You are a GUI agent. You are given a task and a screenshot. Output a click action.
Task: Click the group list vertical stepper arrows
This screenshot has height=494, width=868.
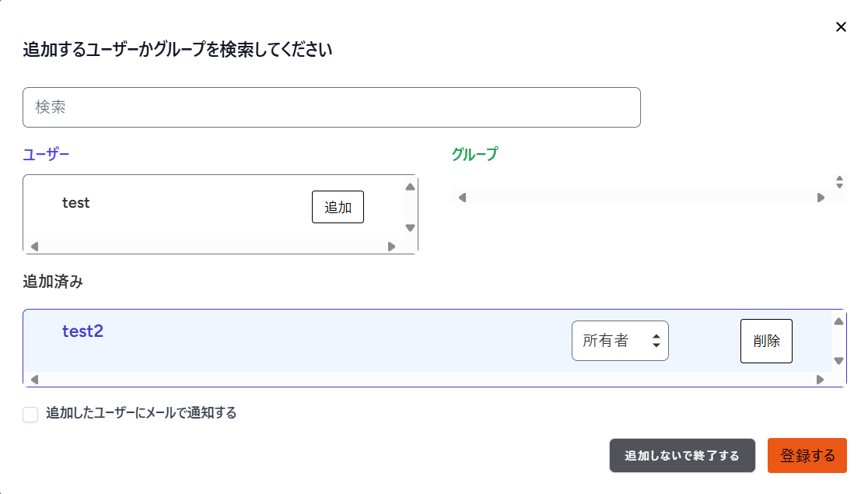(x=839, y=181)
